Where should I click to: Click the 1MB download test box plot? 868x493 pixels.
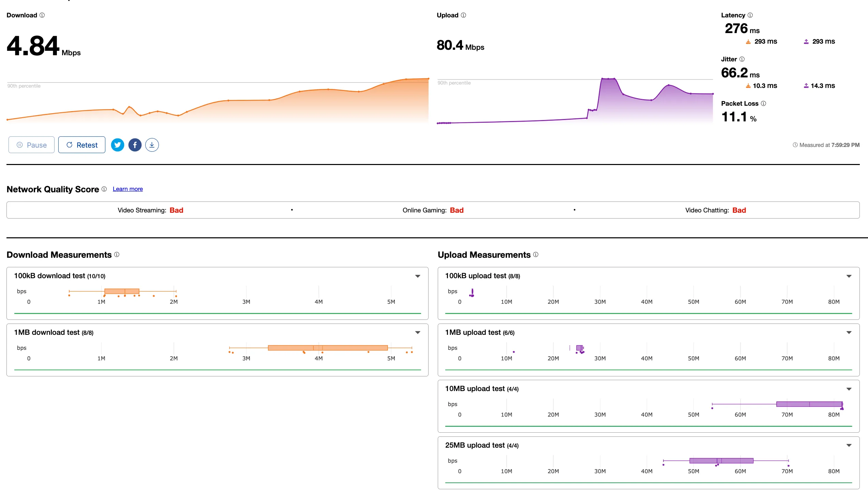(x=327, y=348)
